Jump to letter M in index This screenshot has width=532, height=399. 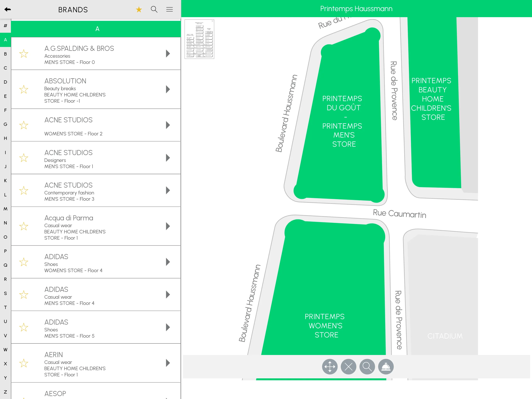tap(5, 209)
